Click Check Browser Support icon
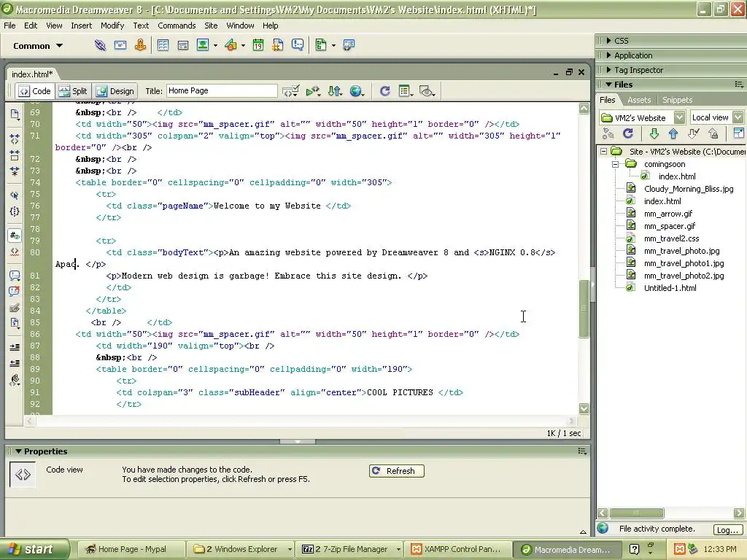 pos(312,91)
